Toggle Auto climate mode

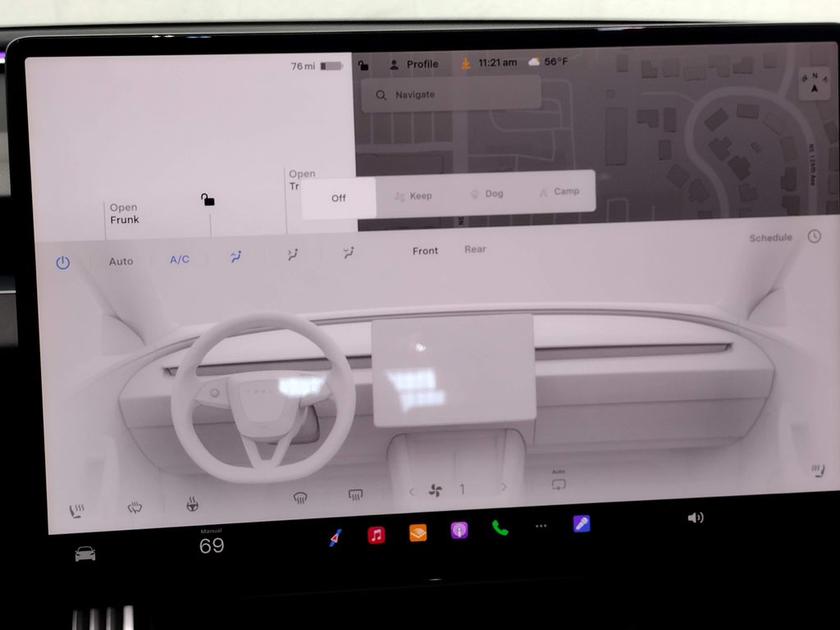(x=121, y=261)
